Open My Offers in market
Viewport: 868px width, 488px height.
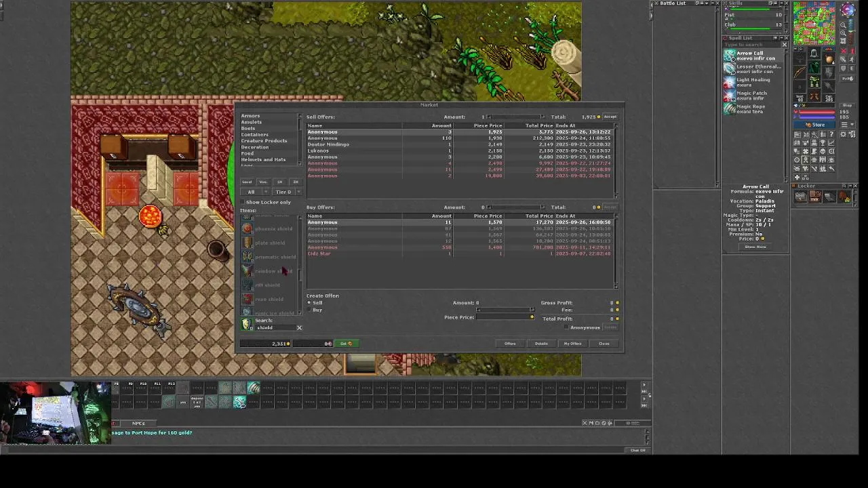(572, 344)
